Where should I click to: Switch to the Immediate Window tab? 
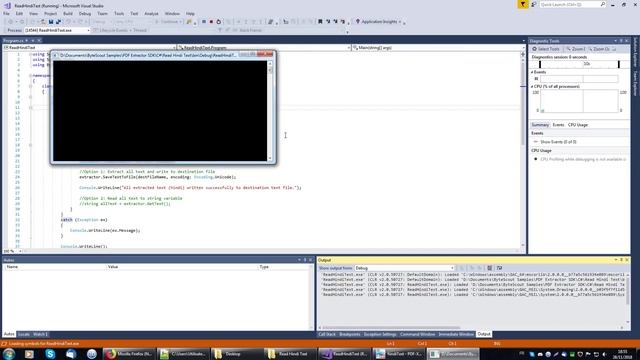tap(456, 334)
